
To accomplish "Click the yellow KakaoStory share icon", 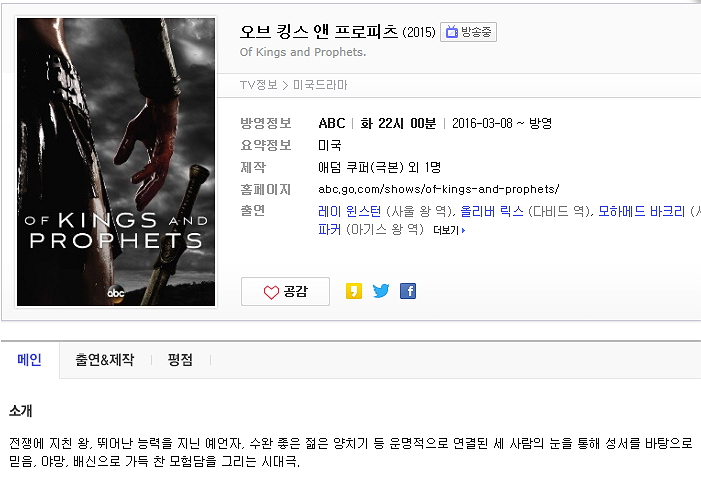I will click(x=354, y=291).
